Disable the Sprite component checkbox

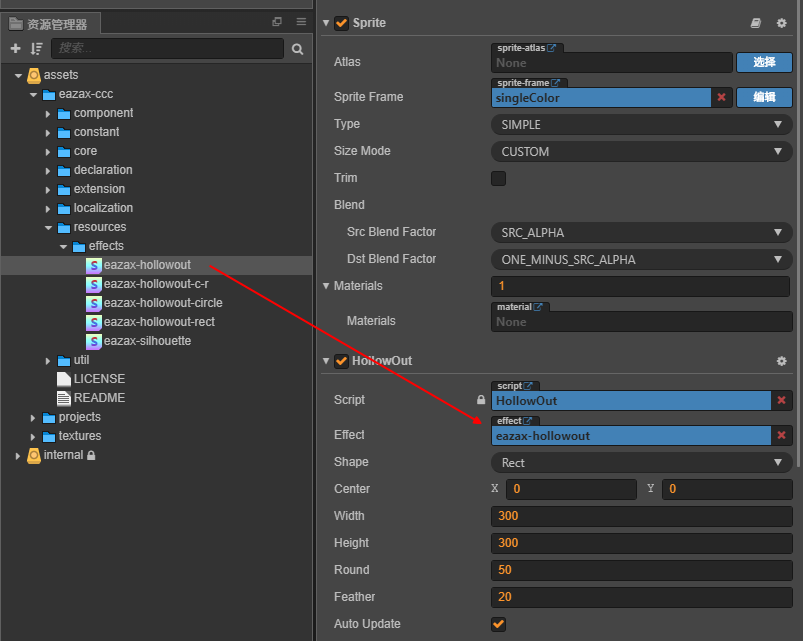[342, 23]
